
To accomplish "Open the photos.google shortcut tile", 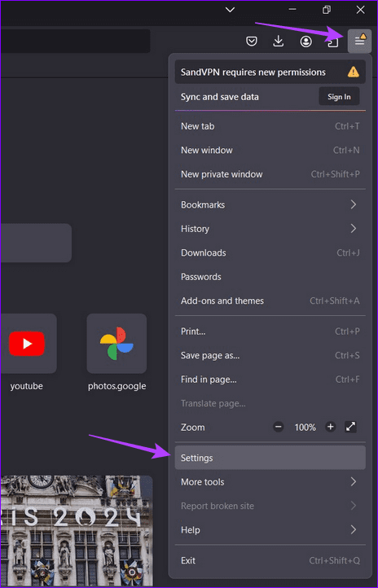I will click(116, 344).
